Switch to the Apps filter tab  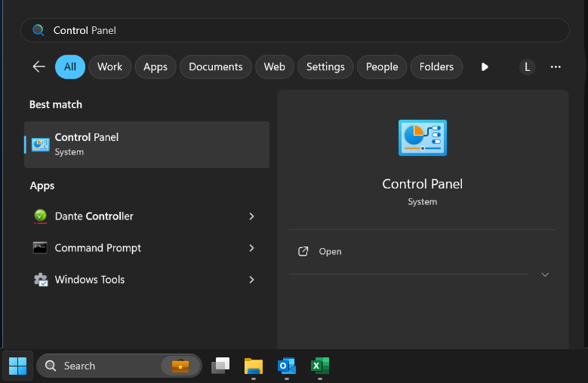pyautogui.click(x=155, y=67)
